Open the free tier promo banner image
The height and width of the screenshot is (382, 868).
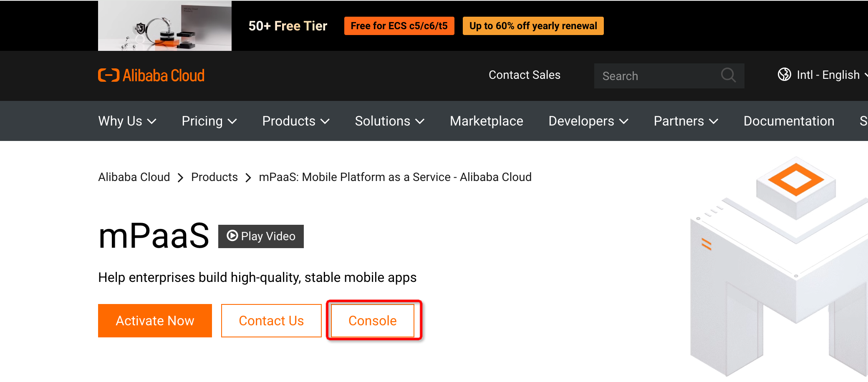tap(165, 26)
